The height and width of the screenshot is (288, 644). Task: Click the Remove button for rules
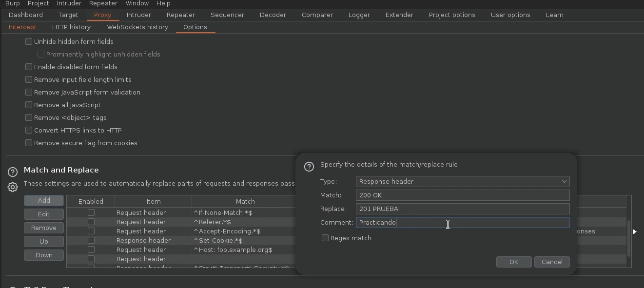click(44, 228)
